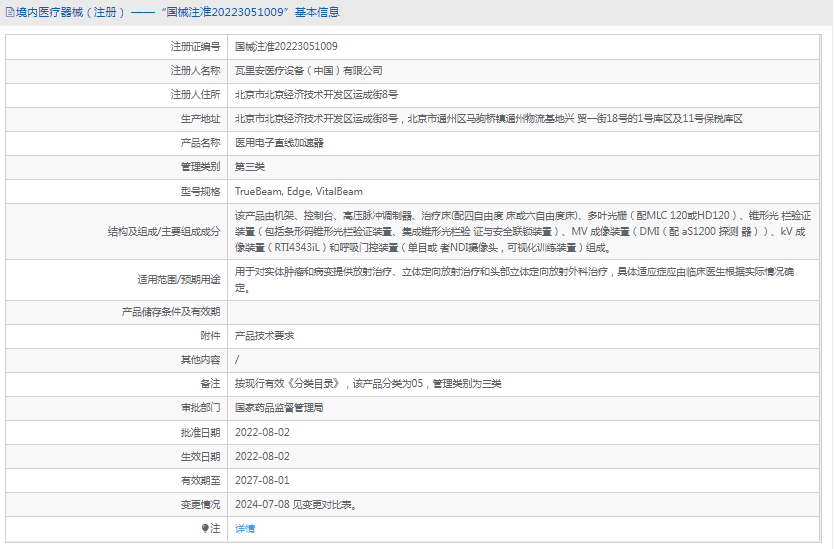Image resolution: width=834 pixels, height=549 pixels.
Task: Click change record 2024-07-08 见变更对比表
Action: (296, 504)
